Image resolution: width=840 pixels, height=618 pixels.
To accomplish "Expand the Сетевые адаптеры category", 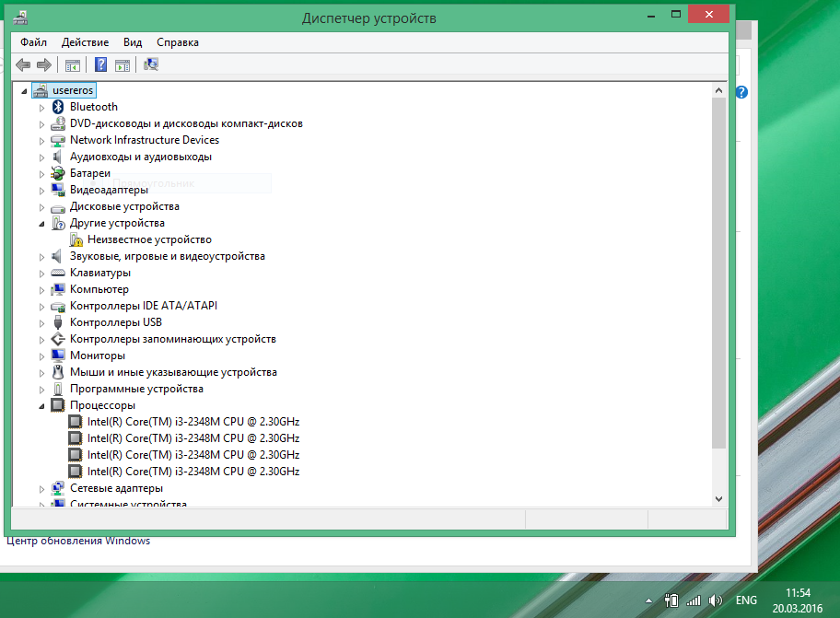I will 41,489.
